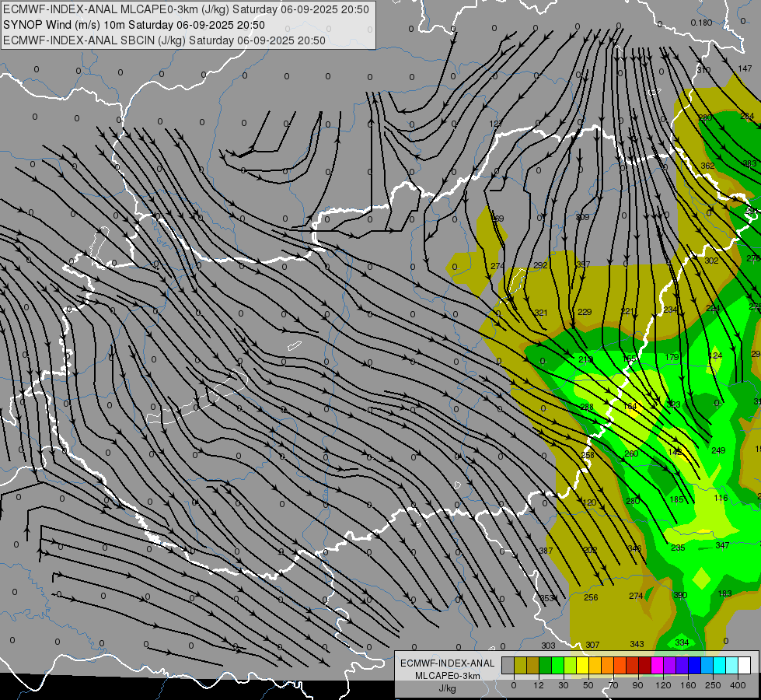This screenshot has width=761, height=700.
Task: Select the white swatch in the legend
Action: pyautogui.click(x=744, y=665)
